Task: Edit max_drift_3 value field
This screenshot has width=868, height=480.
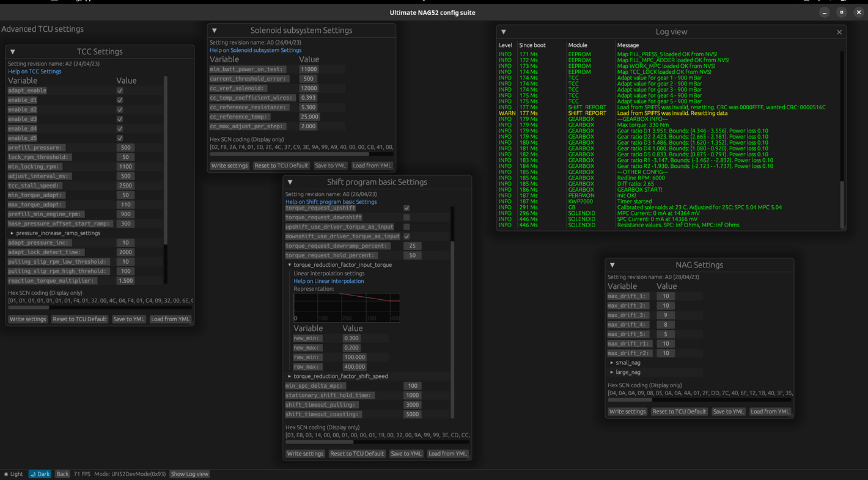Action: (x=666, y=315)
